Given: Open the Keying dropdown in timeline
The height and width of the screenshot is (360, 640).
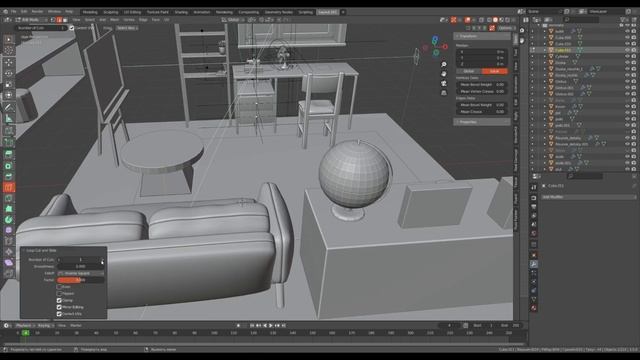Looking at the screenshot, I should 45,325.
